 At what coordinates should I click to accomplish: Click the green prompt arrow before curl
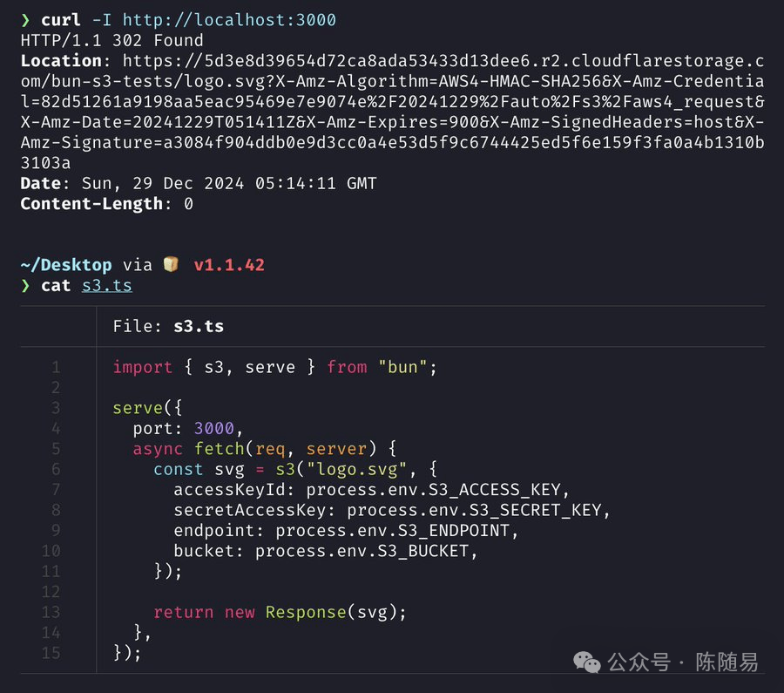25,20
